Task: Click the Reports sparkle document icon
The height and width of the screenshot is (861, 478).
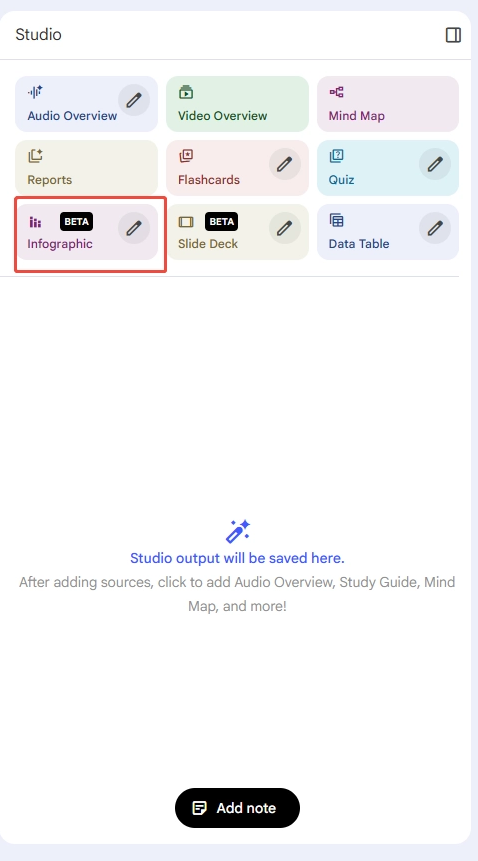Action: coord(35,156)
